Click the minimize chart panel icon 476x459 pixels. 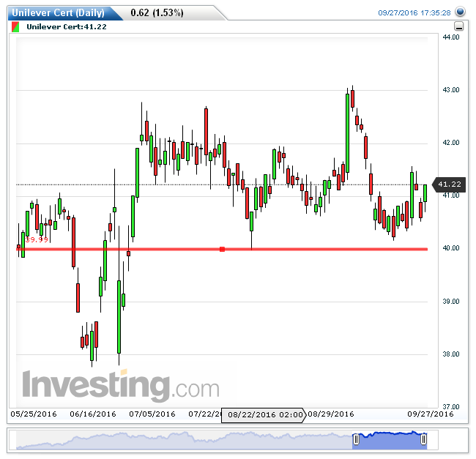[458, 26]
